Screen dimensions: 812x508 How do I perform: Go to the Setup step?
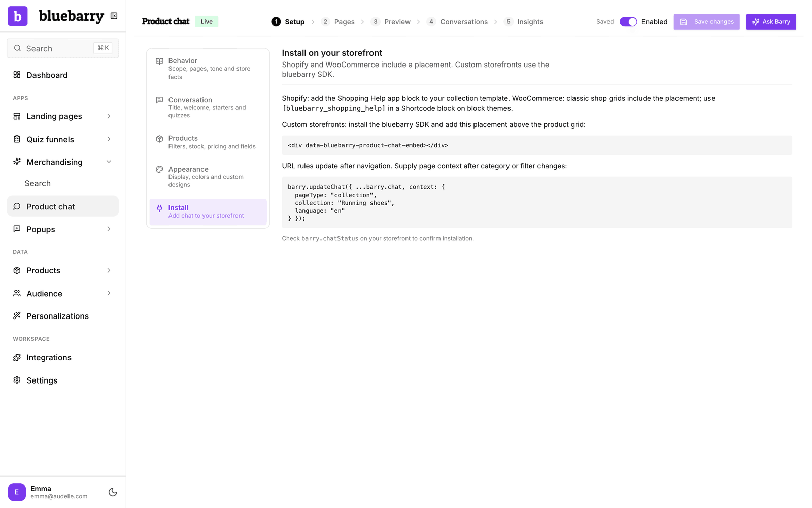288,22
